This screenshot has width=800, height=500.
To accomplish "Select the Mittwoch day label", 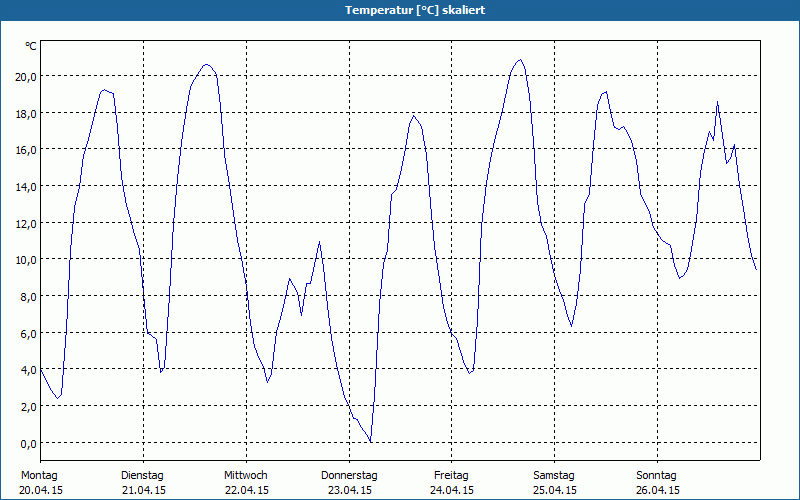I will click(x=246, y=476).
